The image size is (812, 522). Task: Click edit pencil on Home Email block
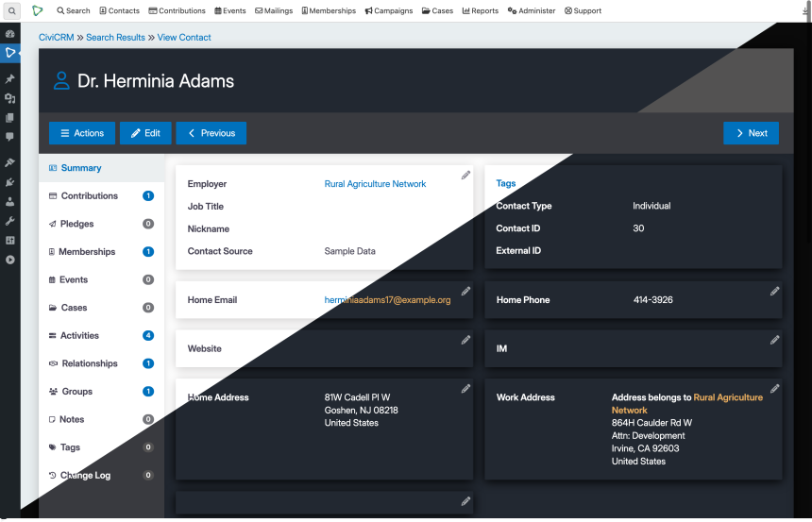point(465,291)
